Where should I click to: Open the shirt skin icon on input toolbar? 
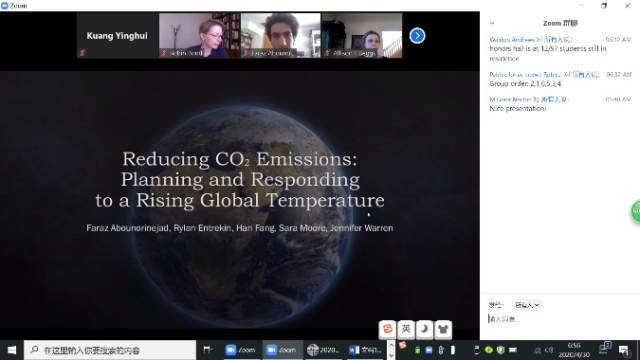click(443, 329)
